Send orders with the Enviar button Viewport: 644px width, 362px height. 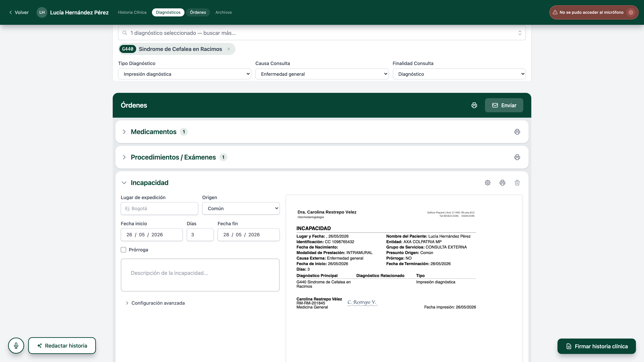pos(504,105)
